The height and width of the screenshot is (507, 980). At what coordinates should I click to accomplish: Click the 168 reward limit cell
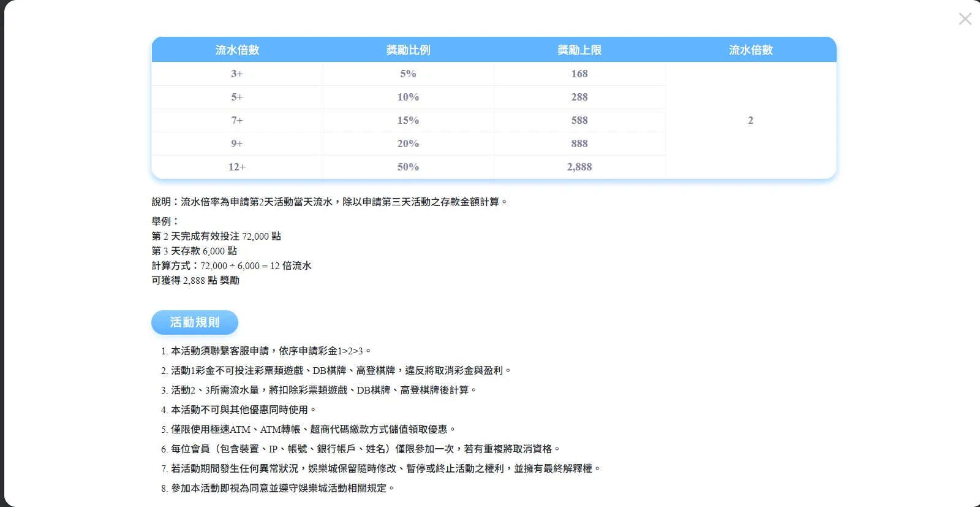[579, 74]
